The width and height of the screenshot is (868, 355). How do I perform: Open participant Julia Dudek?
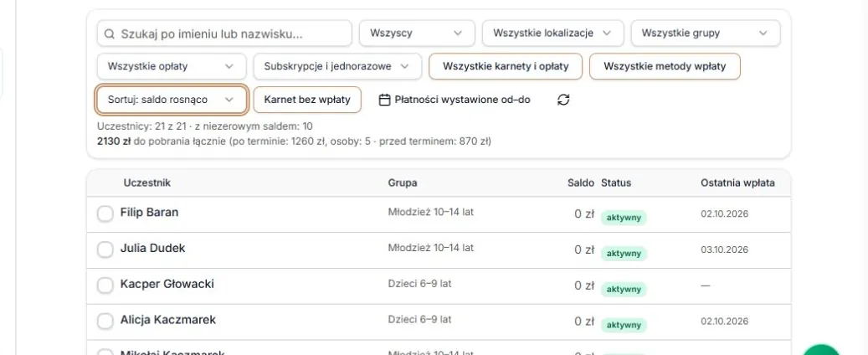[x=153, y=248]
